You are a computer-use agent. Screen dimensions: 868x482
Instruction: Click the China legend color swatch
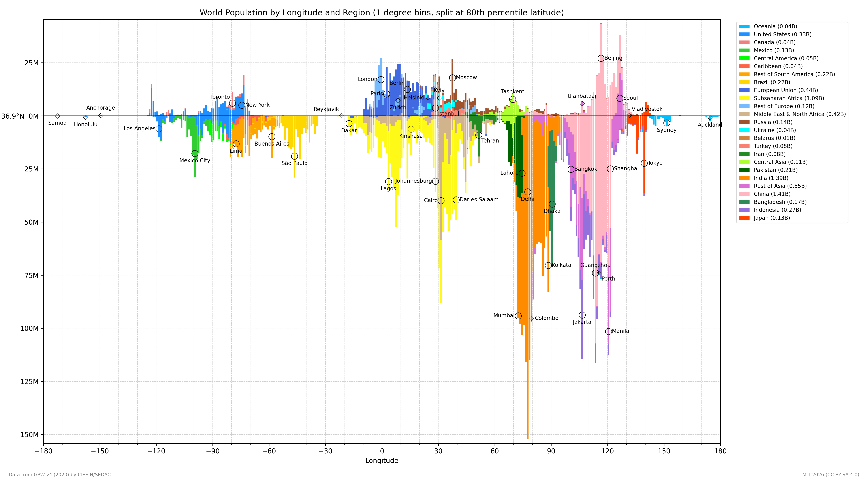(744, 194)
